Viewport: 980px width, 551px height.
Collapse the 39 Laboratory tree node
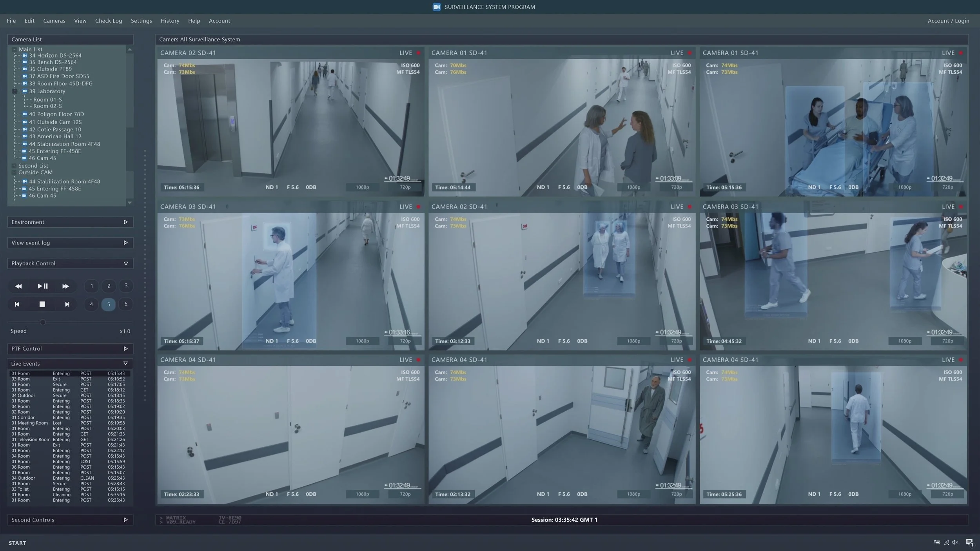pyautogui.click(x=15, y=91)
